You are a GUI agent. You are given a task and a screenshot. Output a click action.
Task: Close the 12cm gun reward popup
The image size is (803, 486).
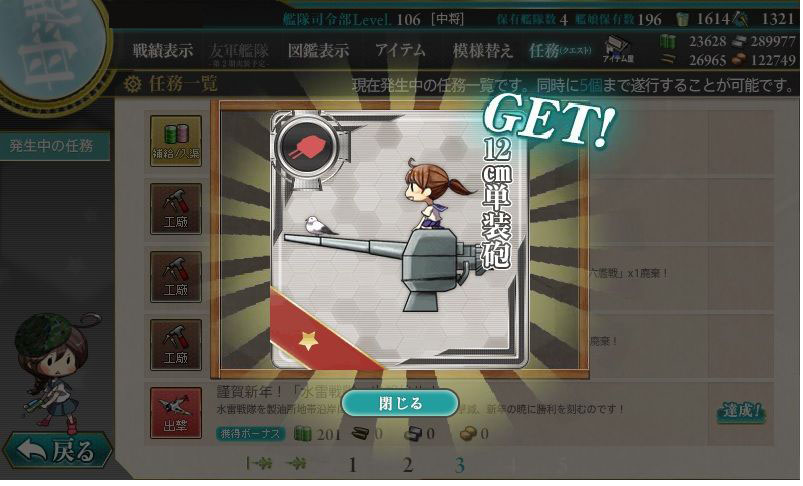[x=400, y=404]
